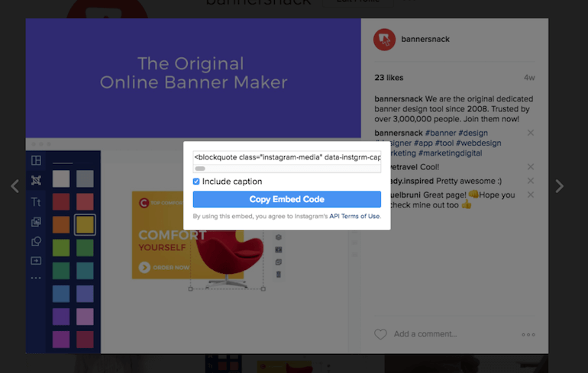This screenshot has height=373, width=588.
Task: Select the crop/transform tool icon in sidebar
Action: [x=36, y=181]
